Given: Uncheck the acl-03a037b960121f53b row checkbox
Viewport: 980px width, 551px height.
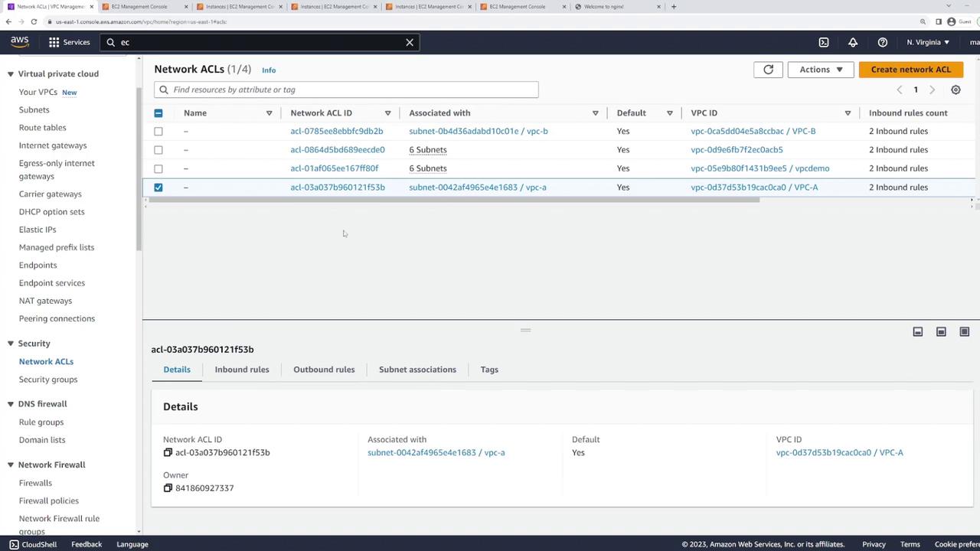Looking at the screenshot, I should 158,187.
